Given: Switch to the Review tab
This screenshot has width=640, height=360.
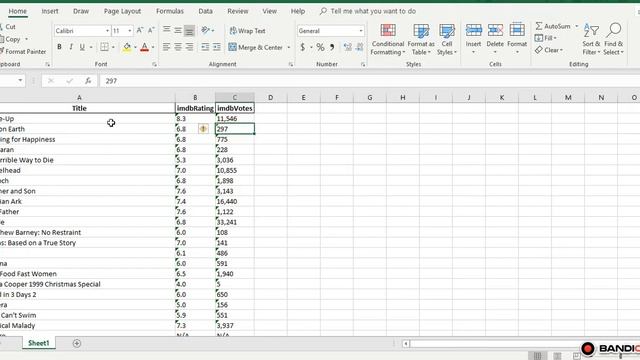Looking at the screenshot, I should pos(238,11).
